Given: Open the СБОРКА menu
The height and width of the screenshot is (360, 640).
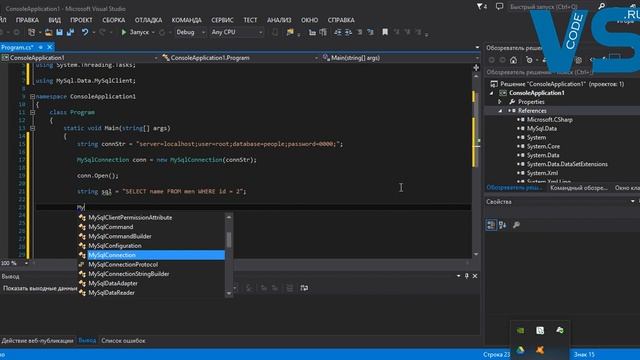Looking at the screenshot, I should pyautogui.click(x=113, y=20).
